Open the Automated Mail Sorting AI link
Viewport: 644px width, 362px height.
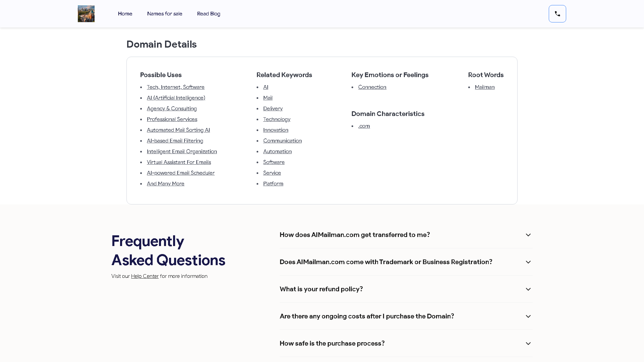[x=178, y=130]
